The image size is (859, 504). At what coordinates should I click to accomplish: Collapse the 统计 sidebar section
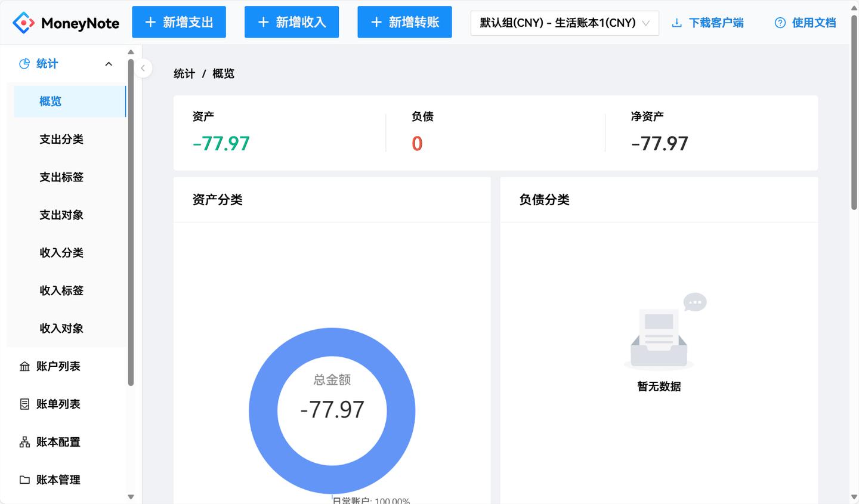[x=109, y=64]
